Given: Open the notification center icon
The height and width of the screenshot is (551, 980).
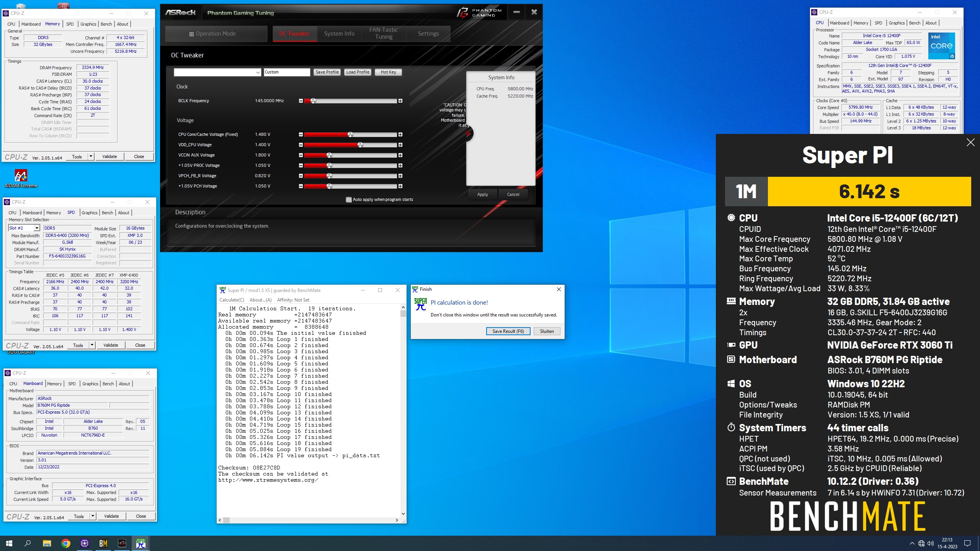Looking at the screenshot, I should click(x=967, y=543).
